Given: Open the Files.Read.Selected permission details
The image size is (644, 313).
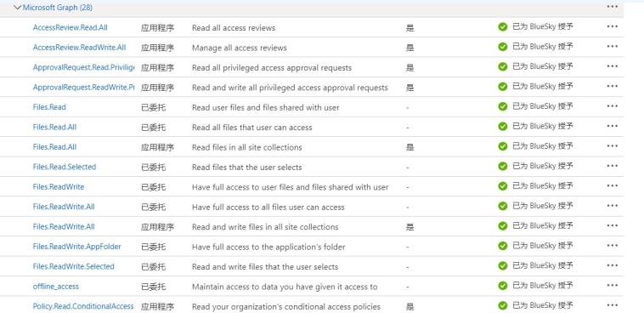Looking at the screenshot, I should pyautogui.click(x=65, y=167).
